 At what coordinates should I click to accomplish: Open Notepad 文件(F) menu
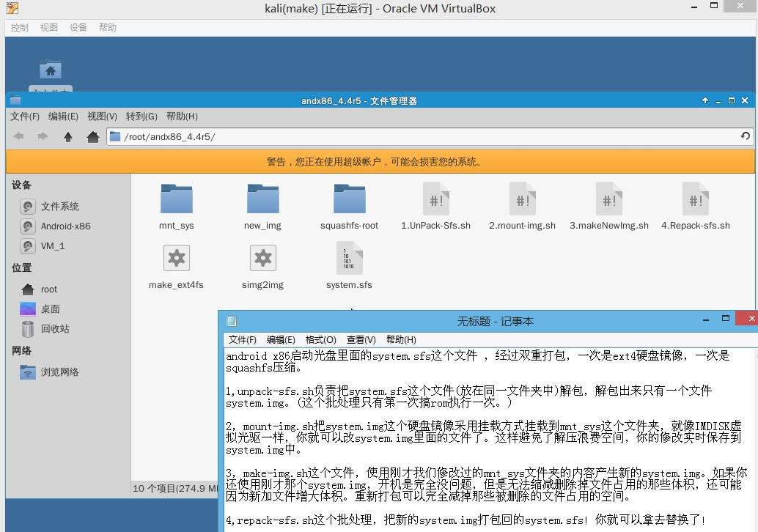coord(242,340)
